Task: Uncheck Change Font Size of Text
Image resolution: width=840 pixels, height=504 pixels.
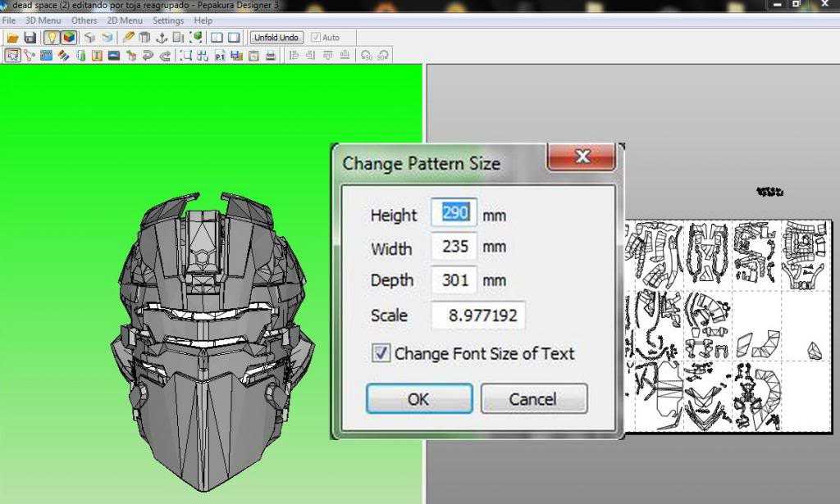Action: tap(381, 354)
